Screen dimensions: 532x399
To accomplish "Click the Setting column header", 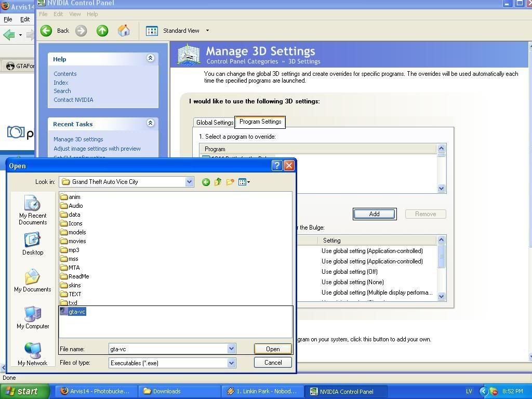I will pos(377,240).
